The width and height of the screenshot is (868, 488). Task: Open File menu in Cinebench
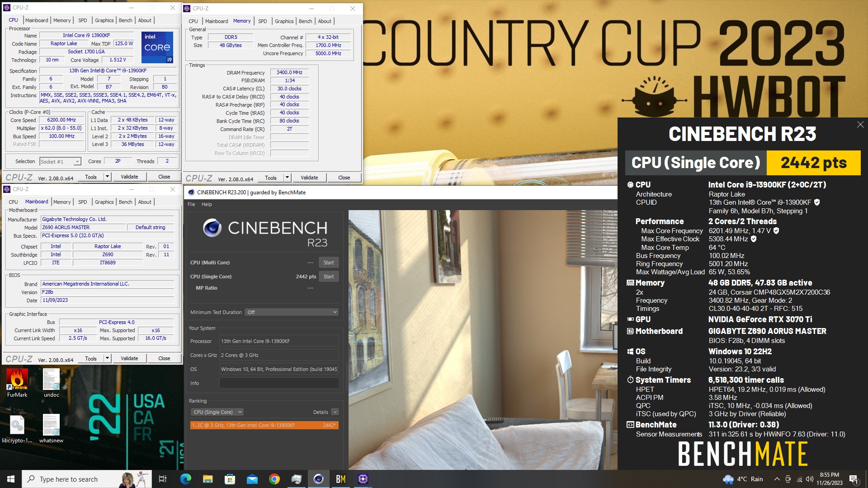[191, 204]
